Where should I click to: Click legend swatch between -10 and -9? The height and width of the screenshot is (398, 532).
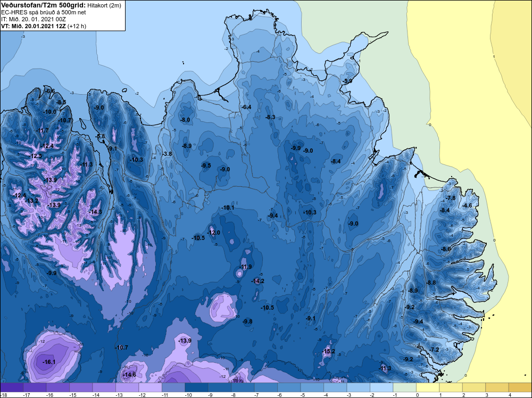pos(196,387)
